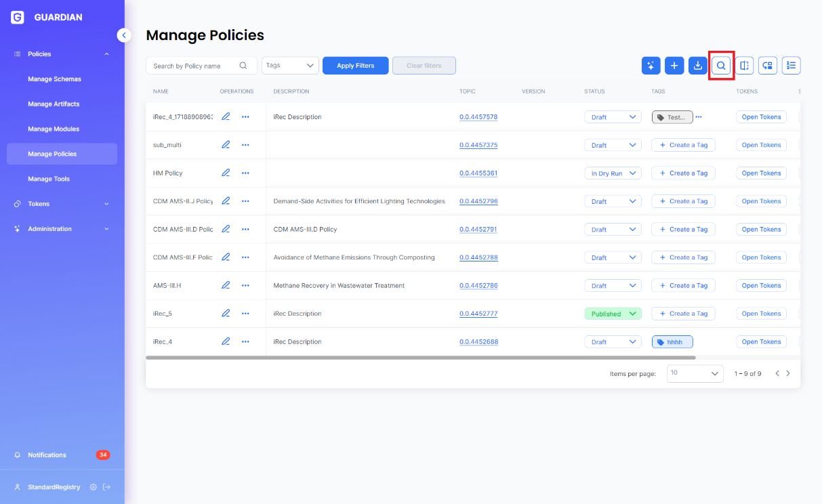Open topic link 0.0.4457578
Image resolution: width=822 pixels, height=504 pixels.
point(478,117)
